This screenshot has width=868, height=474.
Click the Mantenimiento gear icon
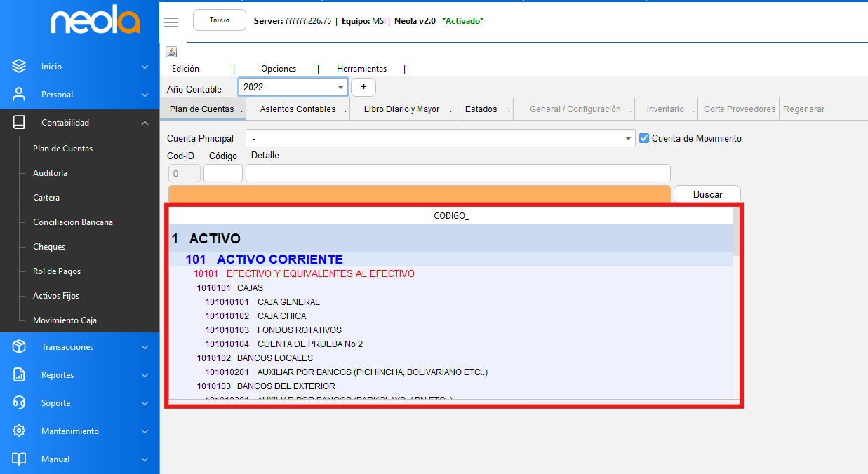tap(19, 431)
